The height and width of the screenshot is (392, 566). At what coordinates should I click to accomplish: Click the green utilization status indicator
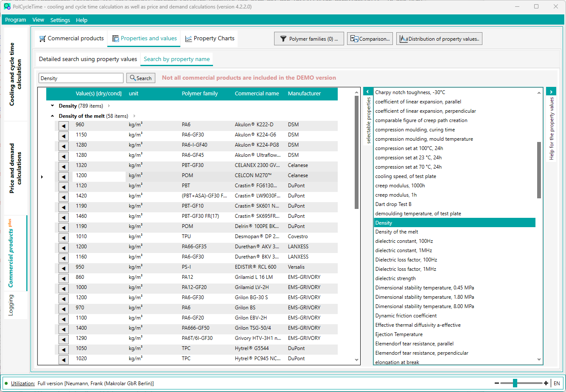coord(6,384)
